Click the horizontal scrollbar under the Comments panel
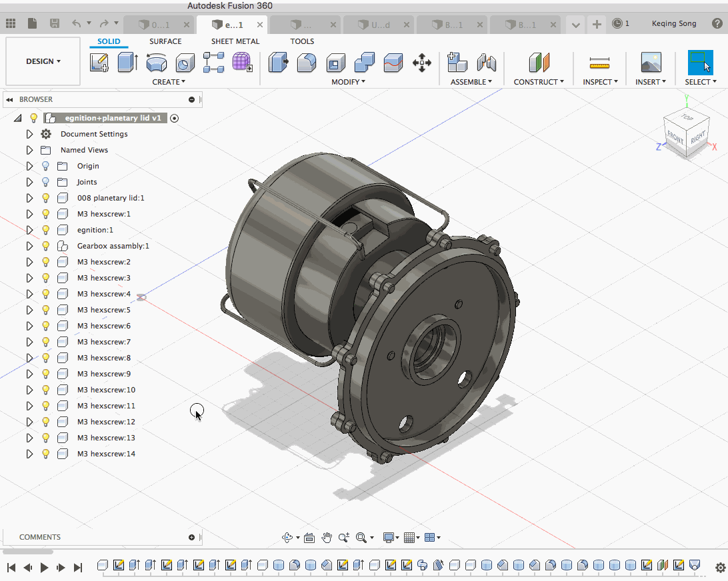 28,552
